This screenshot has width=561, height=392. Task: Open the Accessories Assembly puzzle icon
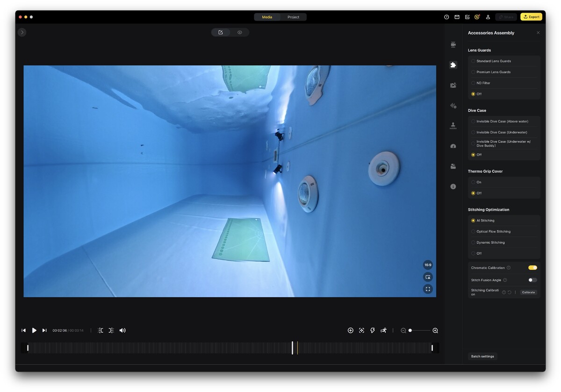(x=453, y=65)
